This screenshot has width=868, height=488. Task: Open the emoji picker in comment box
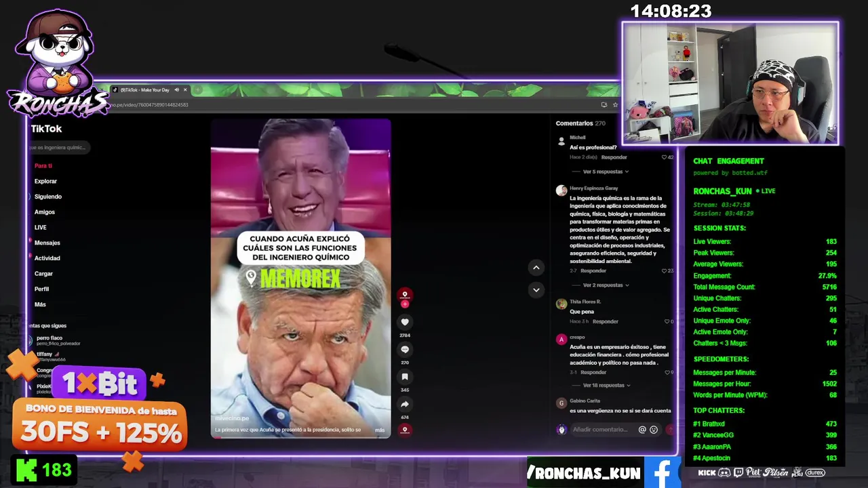coord(654,430)
